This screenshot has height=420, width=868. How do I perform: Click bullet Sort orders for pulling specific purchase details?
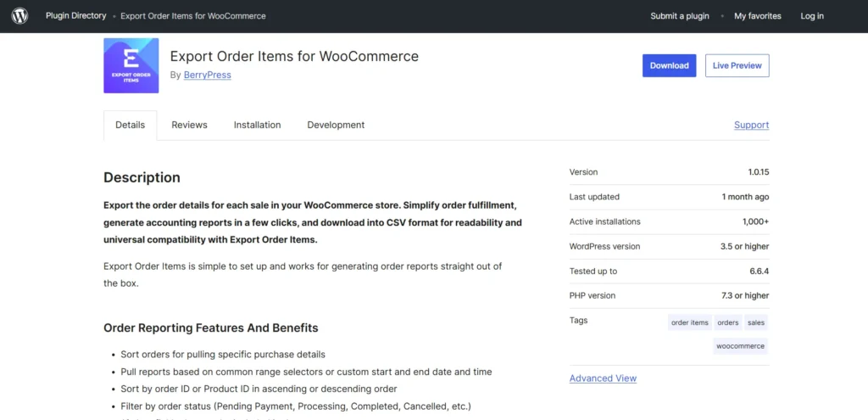(x=223, y=355)
